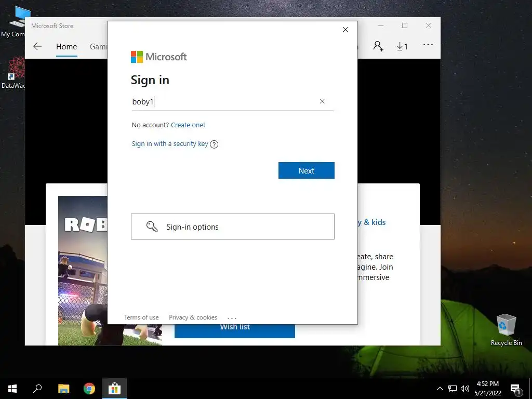532x399 pixels.
Task: Open Terms of use link
Action: coord(141,317)
